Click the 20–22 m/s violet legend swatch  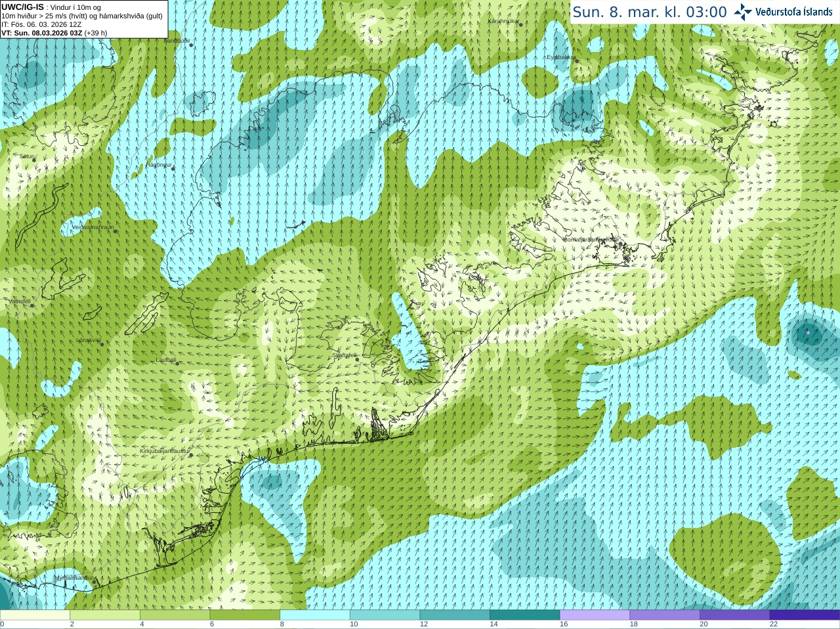click(x=735, y=615)
